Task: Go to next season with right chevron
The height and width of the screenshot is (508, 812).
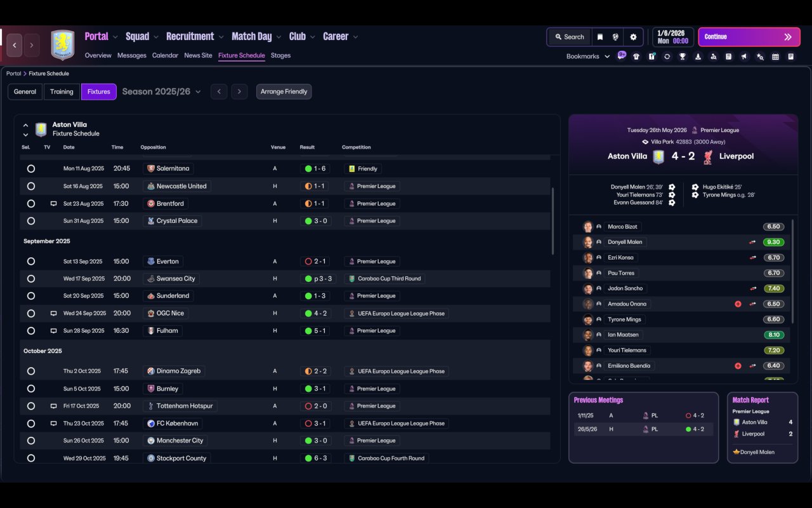Action: point(239,91)
